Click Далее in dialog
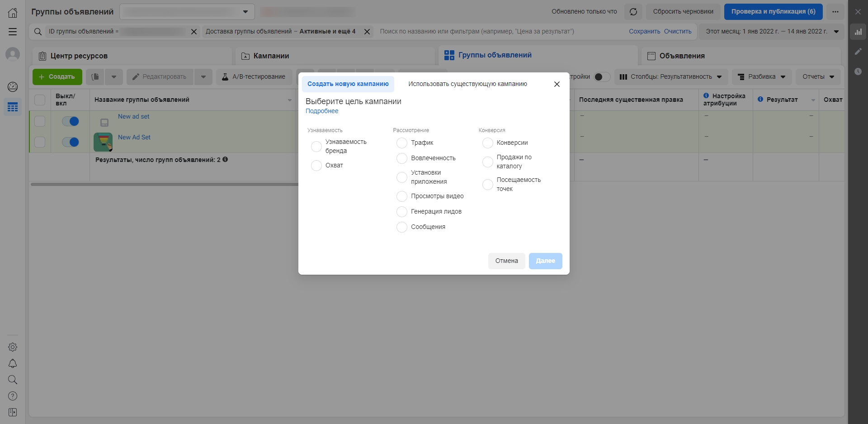 pyautogui.click(x=546, y=261)
